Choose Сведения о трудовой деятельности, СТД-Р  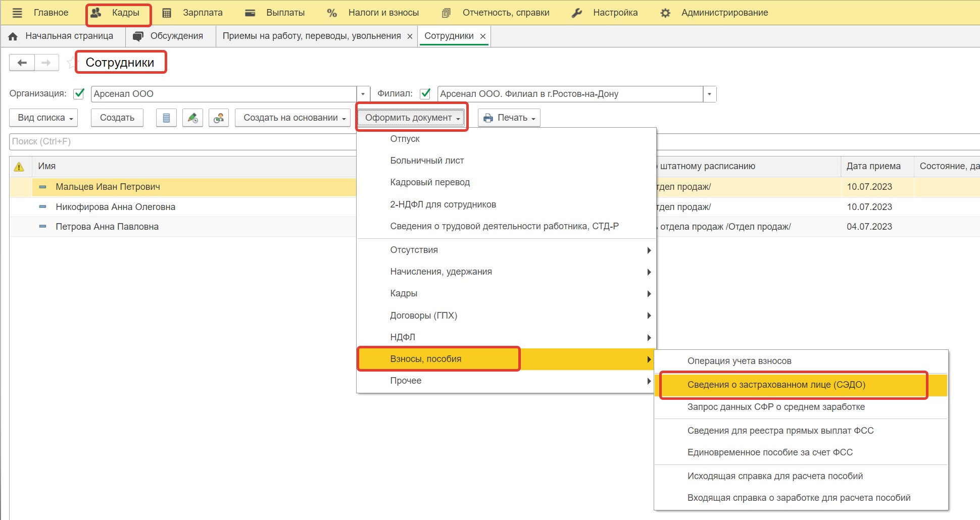pos(506,226)
